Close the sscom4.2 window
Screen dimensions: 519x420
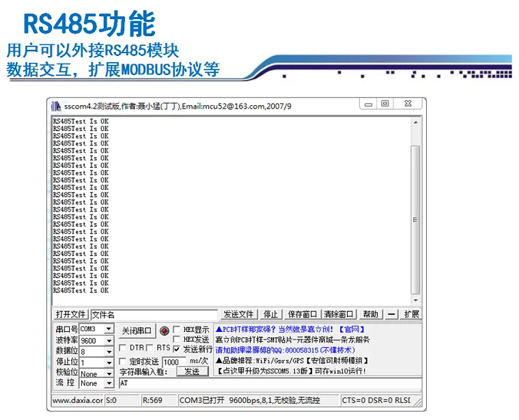pos(408,104)
